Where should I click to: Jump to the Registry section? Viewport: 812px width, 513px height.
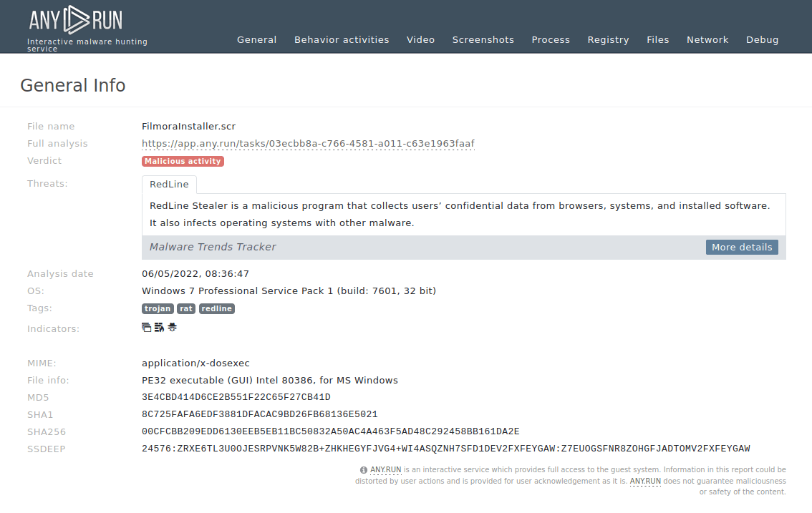(608, 40)
